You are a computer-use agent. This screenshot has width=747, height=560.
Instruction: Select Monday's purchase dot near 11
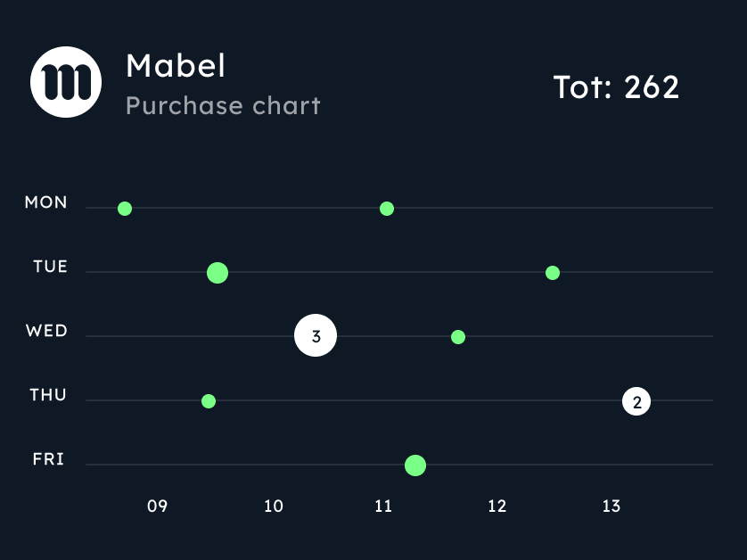pyautogui.click(x=387, y=209)
